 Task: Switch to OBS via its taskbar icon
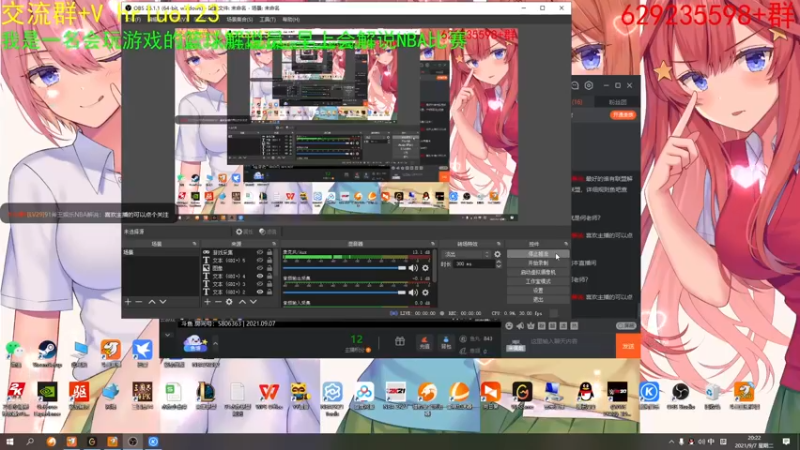(133, 441)
